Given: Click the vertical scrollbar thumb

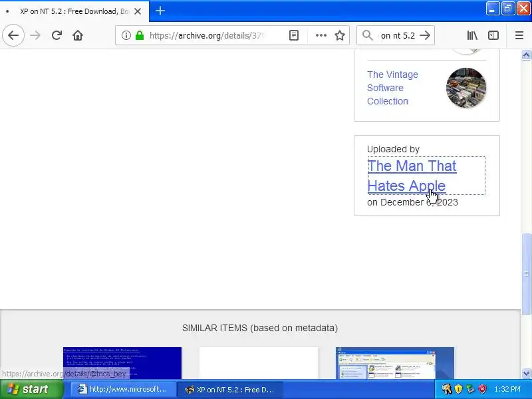Looking at the screenshot, I should 526,274.
